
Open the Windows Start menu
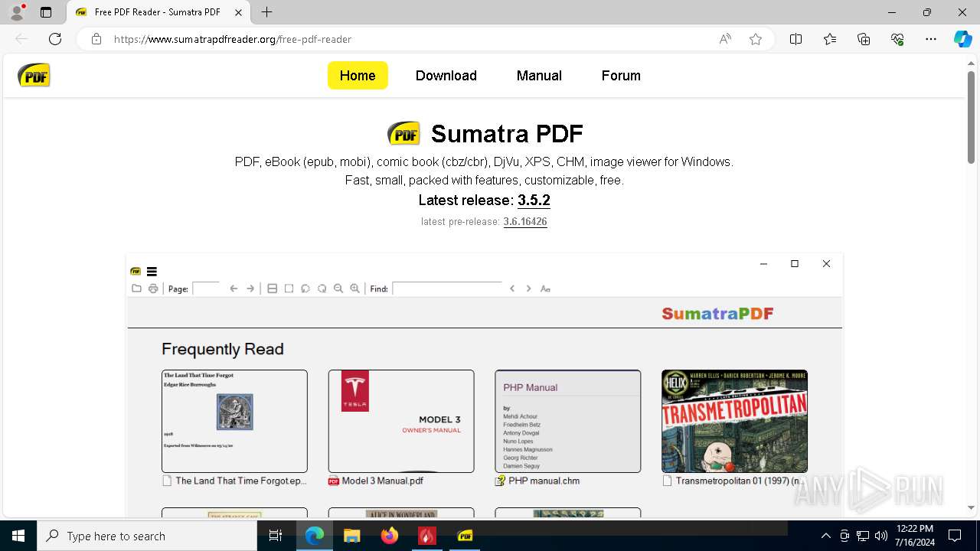(18, 536)
